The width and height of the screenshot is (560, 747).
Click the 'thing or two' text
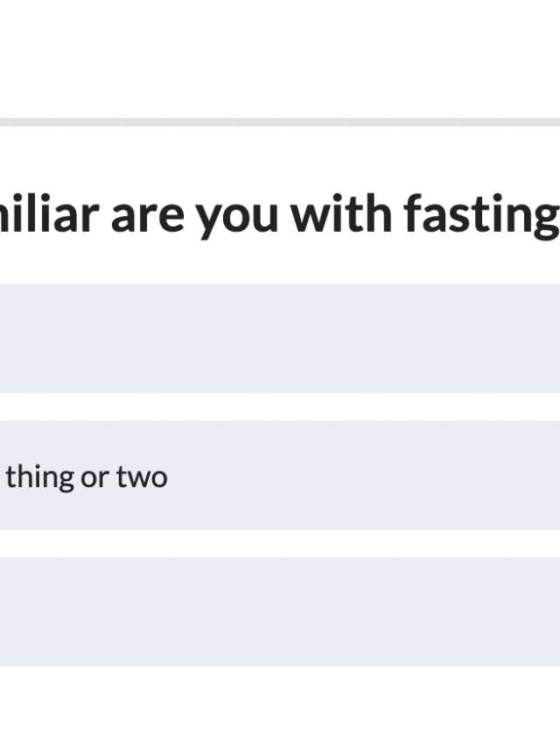(86, 477)
